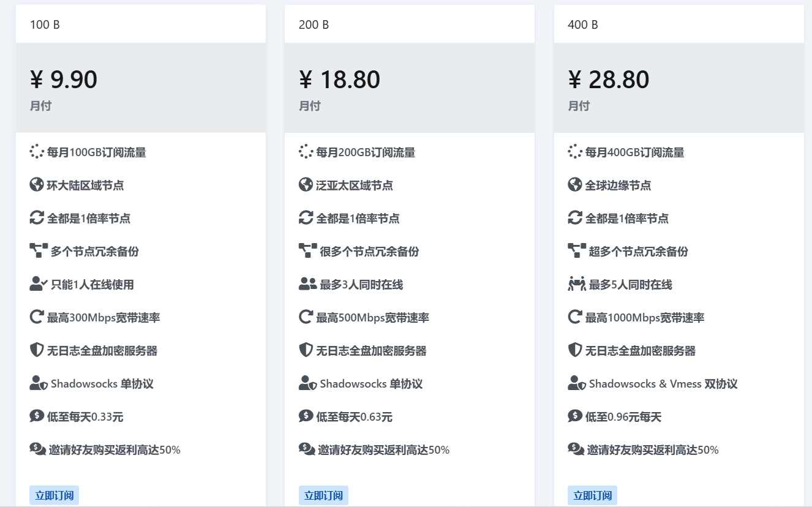This screenshot has height=507, width=812.
Task: Click the 最高300Mbps宽带速率 feature text
Action: pos(103,318)
